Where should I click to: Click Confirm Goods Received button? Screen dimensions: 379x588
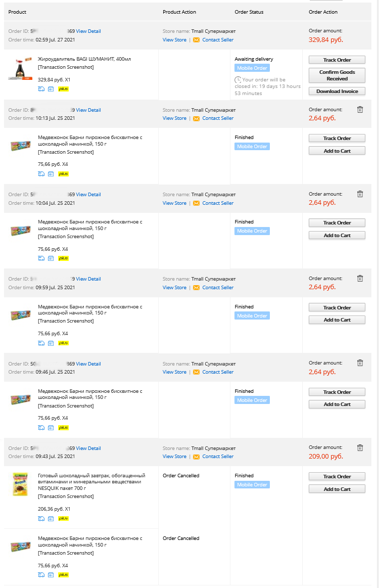click(x=337, y=75)
